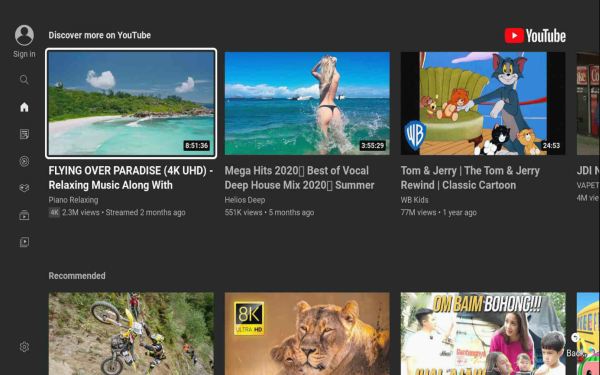Play the Mega Hits 2020 video thumbnail
600x375 pixels.
click(x=307, y=103)
